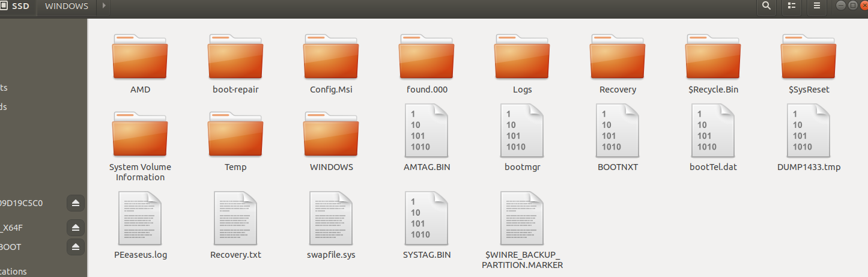Click the "swapfile.sys" file name label
This screenshot has width=868, height=277.
click(x=331, y=255)
